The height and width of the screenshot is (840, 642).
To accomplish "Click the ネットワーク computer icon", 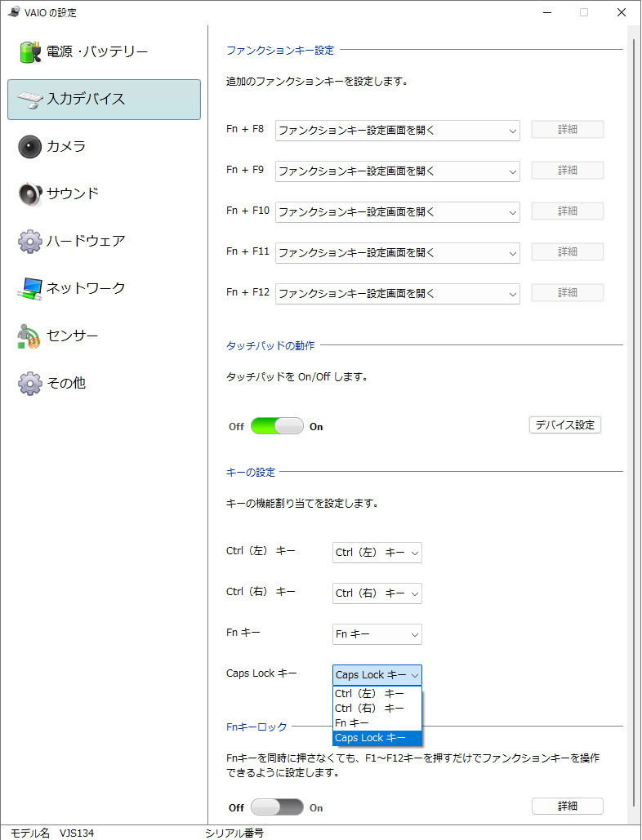I will 29,289.
